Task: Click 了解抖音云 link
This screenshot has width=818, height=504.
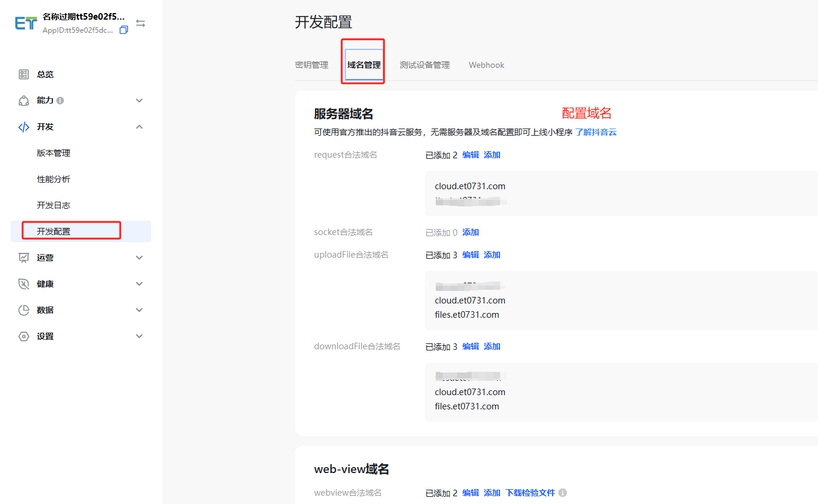Action: coord(595,132)
